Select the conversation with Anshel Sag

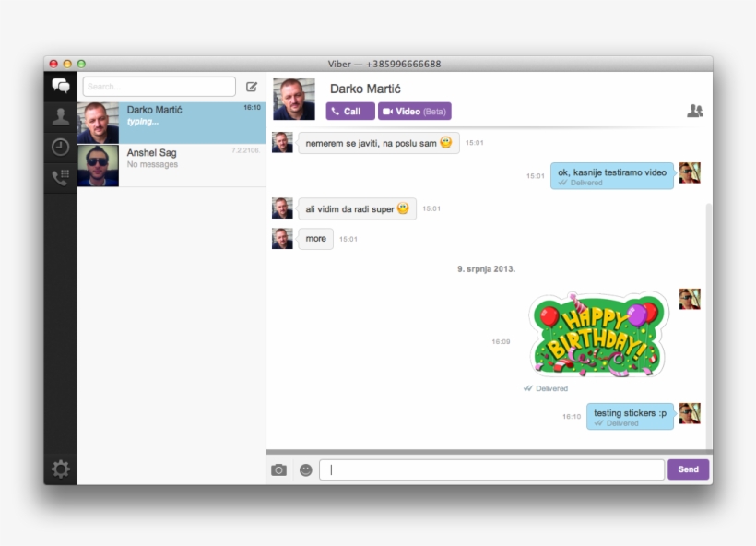(x=166, y=158)
